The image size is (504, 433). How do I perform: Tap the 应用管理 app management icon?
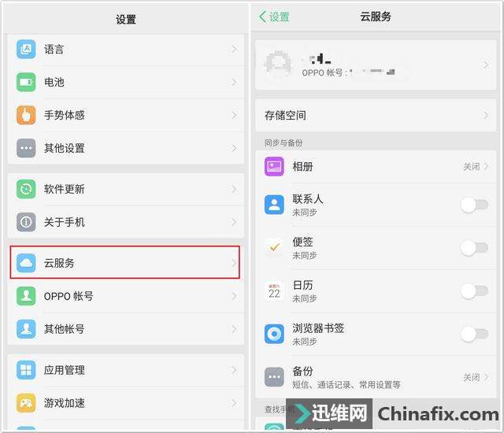pyautogui.click(x=26, y=370)
